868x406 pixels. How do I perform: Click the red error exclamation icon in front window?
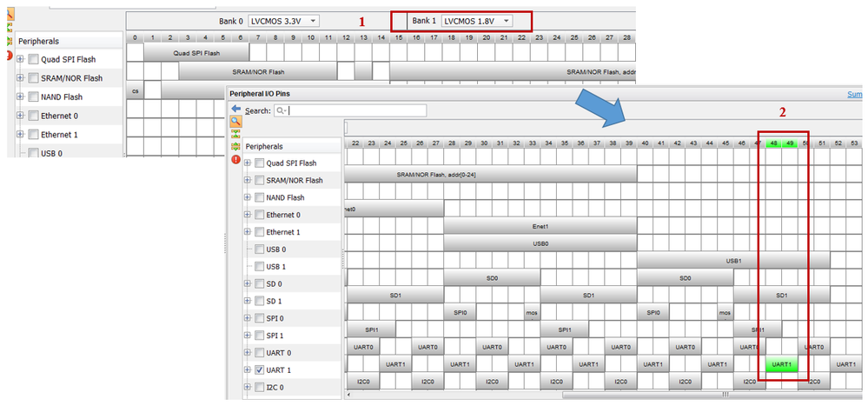click(x=236, y=159)
